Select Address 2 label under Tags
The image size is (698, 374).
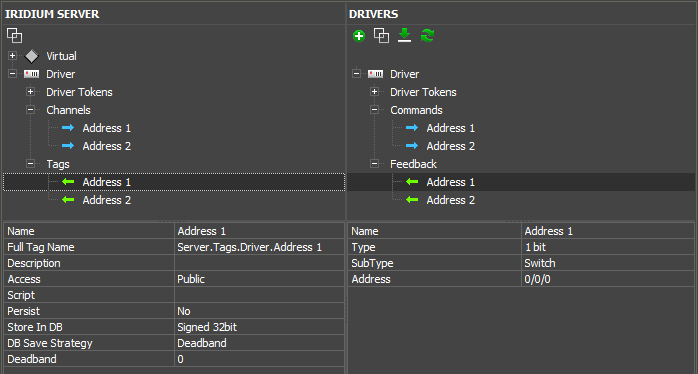tap(107, 200)
